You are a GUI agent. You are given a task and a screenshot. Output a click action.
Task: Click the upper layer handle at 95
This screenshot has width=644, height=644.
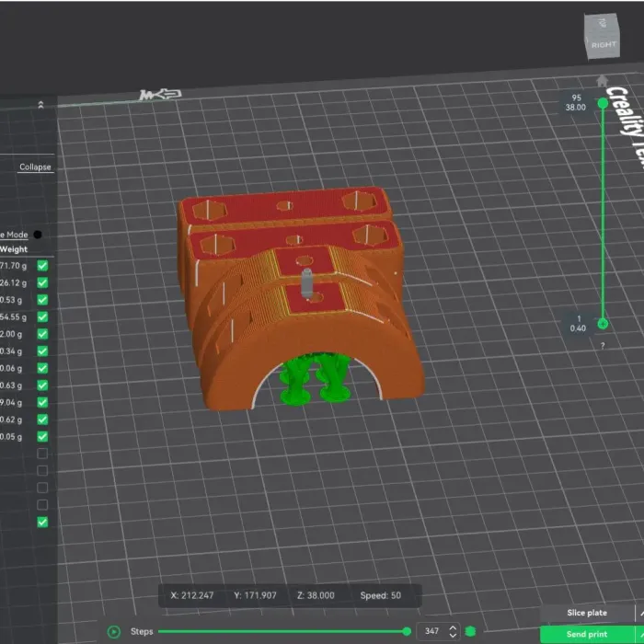[x=603, y=103]
